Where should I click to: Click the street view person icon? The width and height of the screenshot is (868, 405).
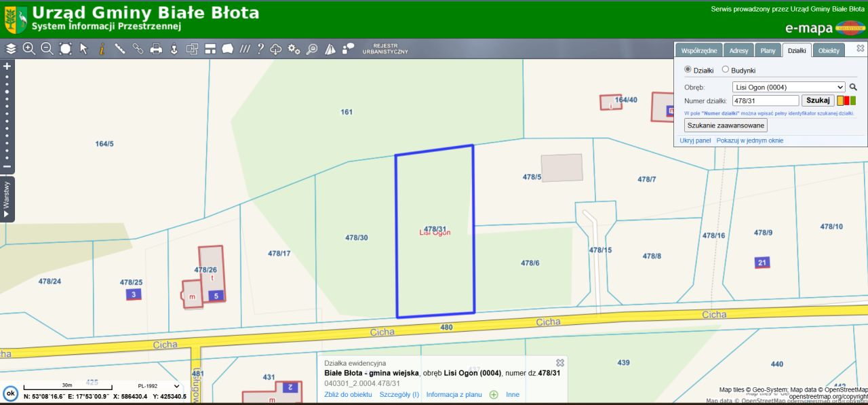tap(174, 49)
